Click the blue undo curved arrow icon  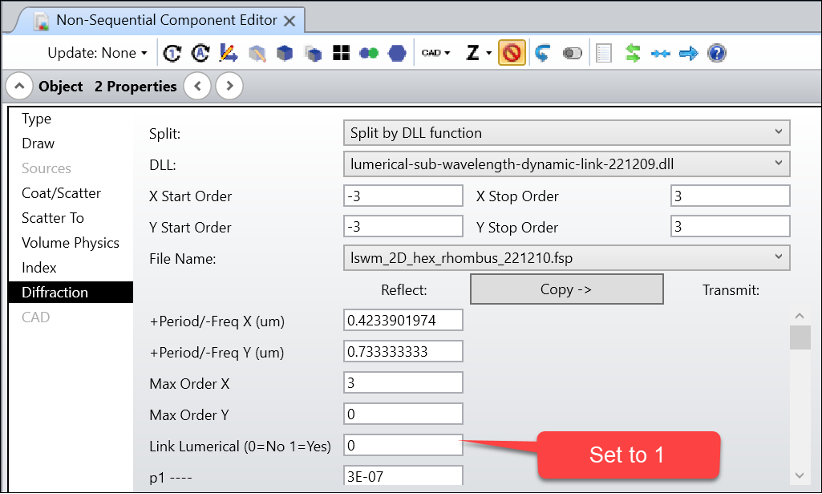click(x=543, y=53)
